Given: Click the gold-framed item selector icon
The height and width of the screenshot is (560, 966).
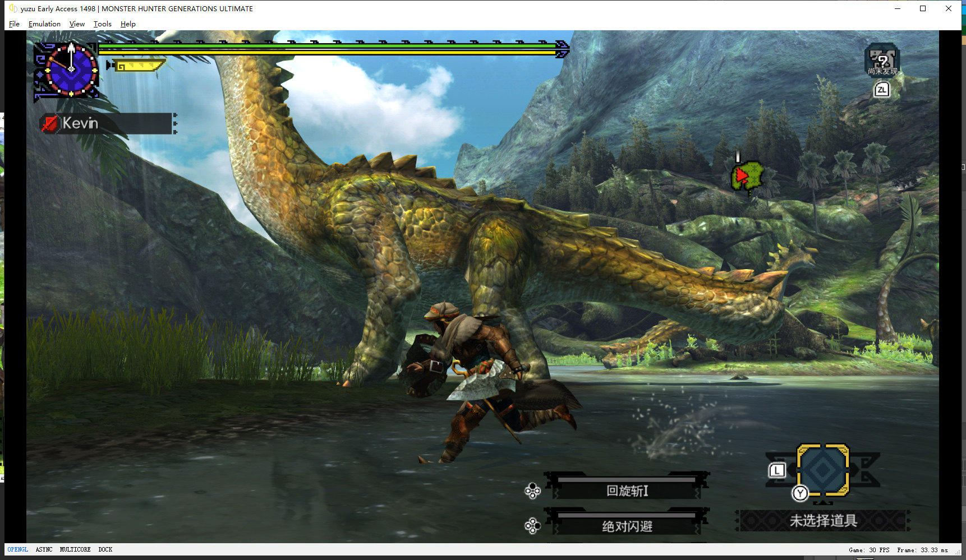Looking at the screenshot, I should pyautogui.click(x=822, y=470).
